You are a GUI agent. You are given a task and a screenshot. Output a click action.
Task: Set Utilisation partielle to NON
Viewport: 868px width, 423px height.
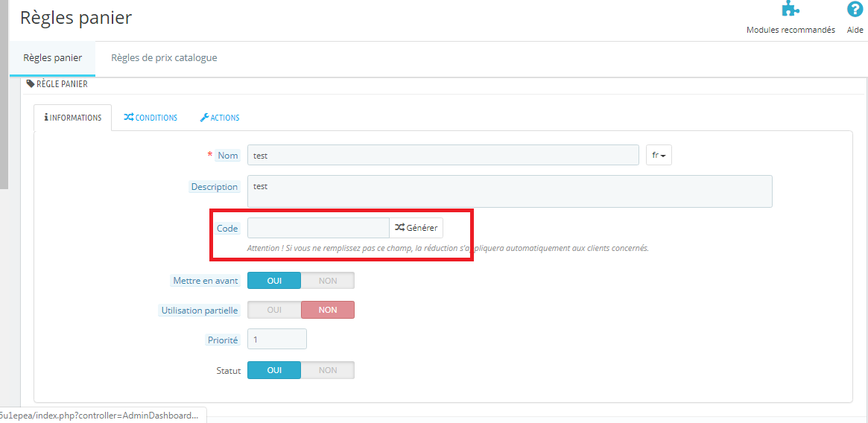point(328,310)
